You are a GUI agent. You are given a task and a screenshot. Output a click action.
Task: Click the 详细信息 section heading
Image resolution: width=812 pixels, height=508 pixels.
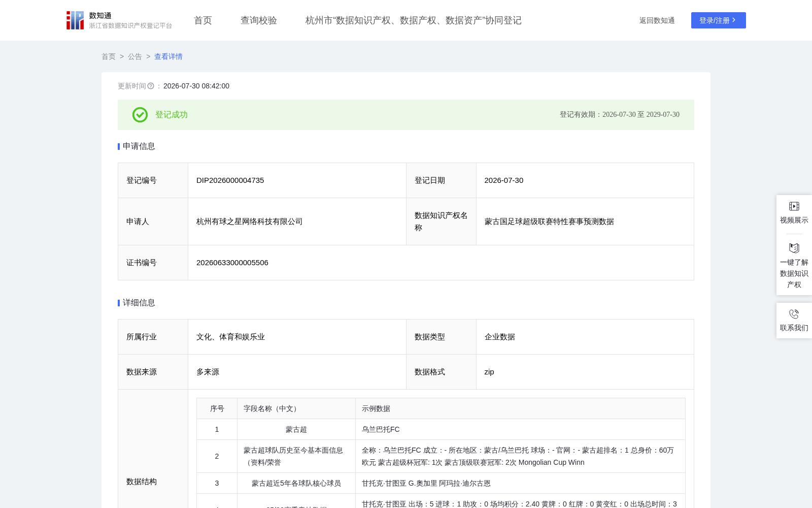point(139,303)
